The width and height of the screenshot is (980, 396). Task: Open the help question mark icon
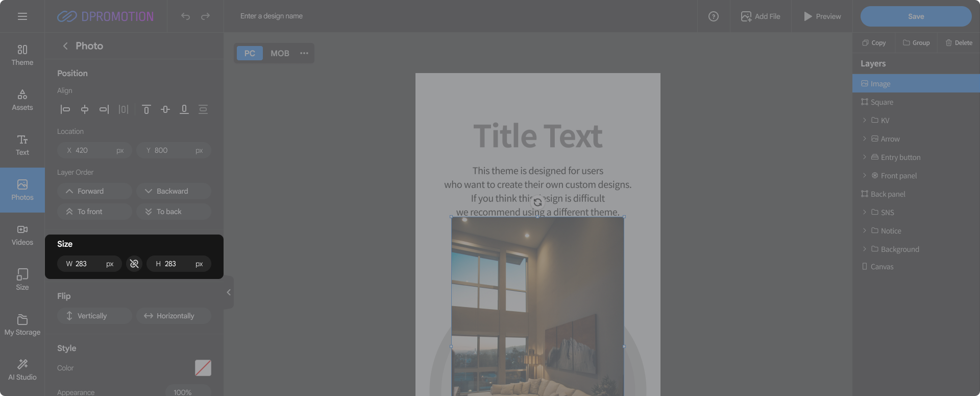(x=714, y=16)
